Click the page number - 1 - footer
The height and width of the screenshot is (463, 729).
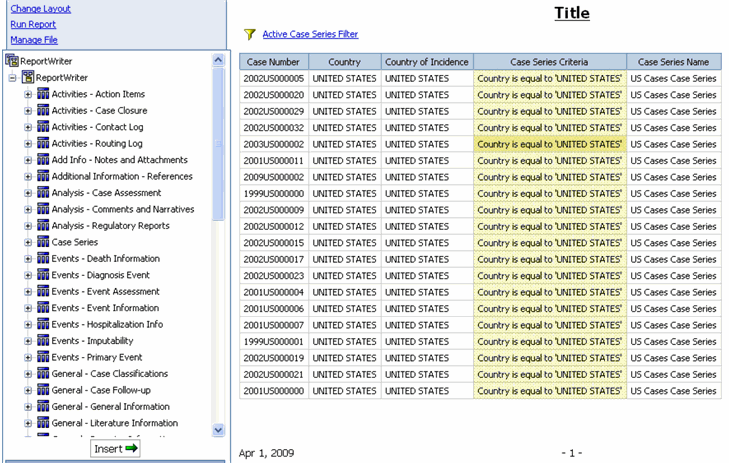(572, 453)
